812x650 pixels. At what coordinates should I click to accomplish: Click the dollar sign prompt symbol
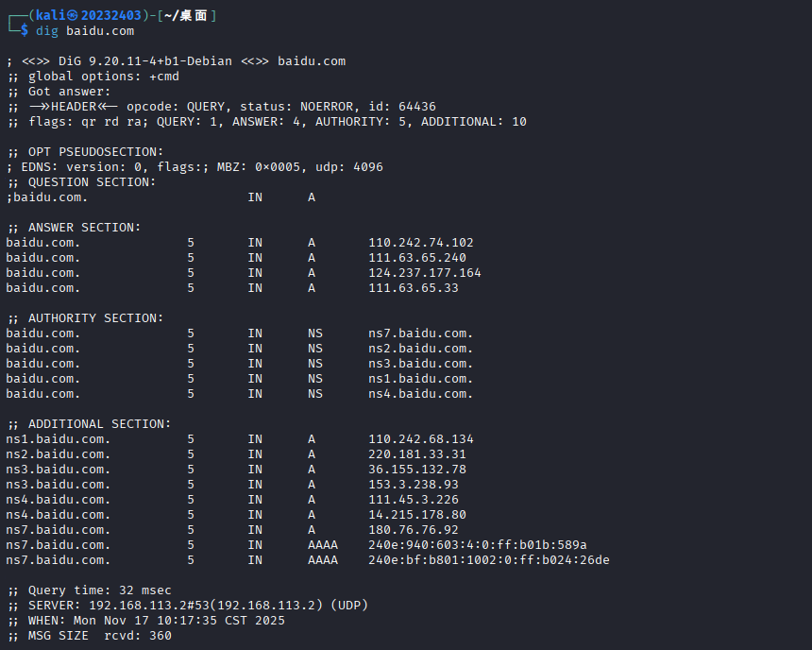click(x=25, y=30)
